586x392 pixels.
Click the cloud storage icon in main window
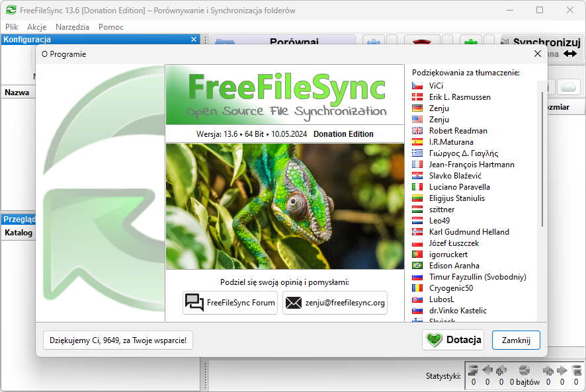pyautogui.click(x=568, y=87)
